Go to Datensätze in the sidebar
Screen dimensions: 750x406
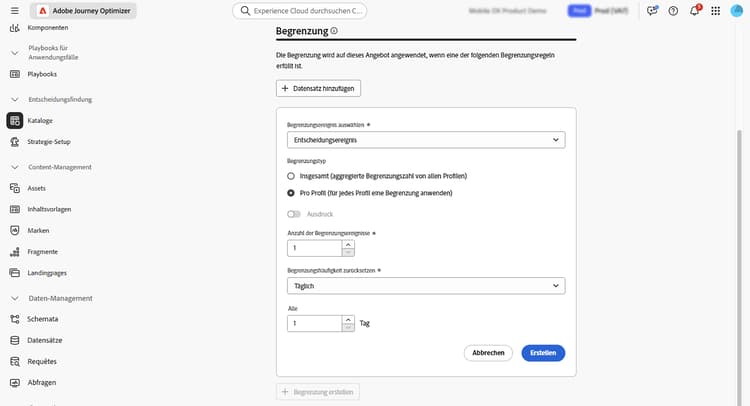point(47,340)
